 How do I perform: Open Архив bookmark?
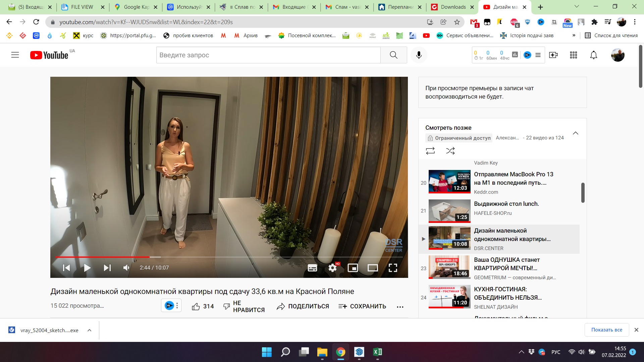tap(246, 36)
